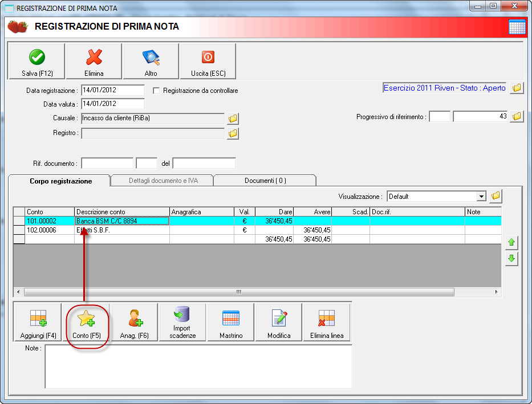Open the Mastrino ledger button
The height and width of the screenshot is (404, 532).
(231, 323)
